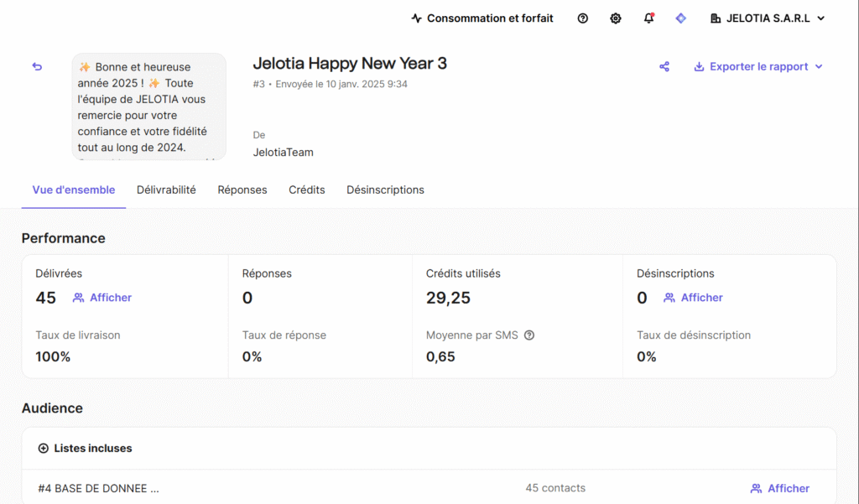The height and width of the screenshot is (504, 859).
Task: Click the info icon beside Moyenne par SMS
Action: coord(529,335)
